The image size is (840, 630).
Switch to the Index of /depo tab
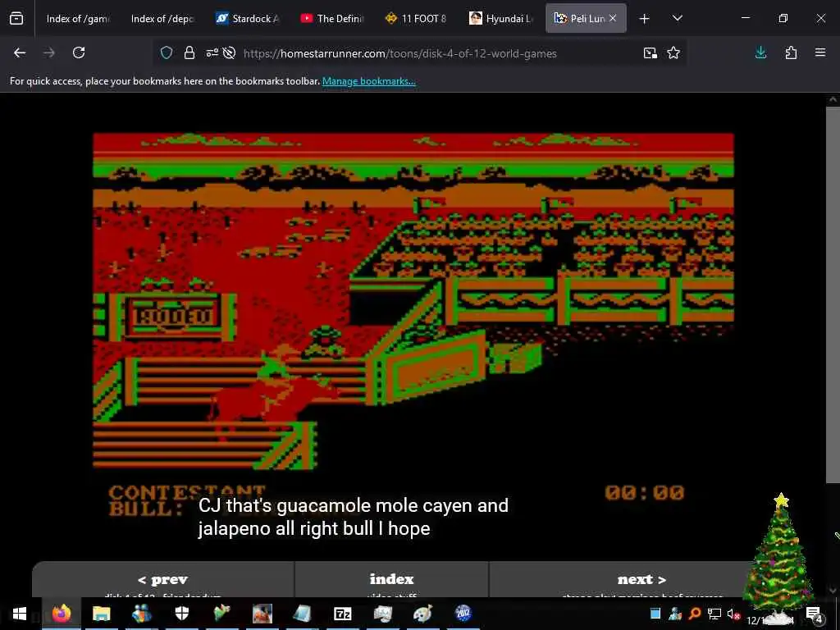162,19
